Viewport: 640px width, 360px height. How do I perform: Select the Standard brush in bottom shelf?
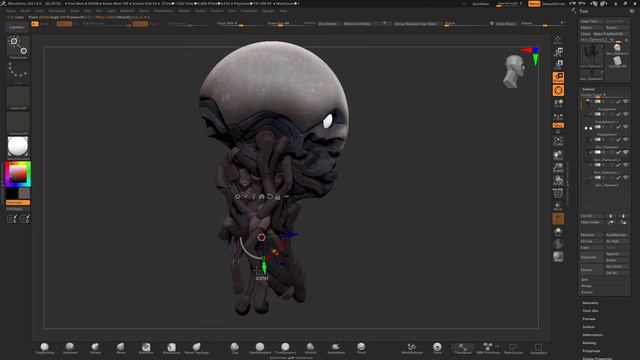click(x=70, y=348)
